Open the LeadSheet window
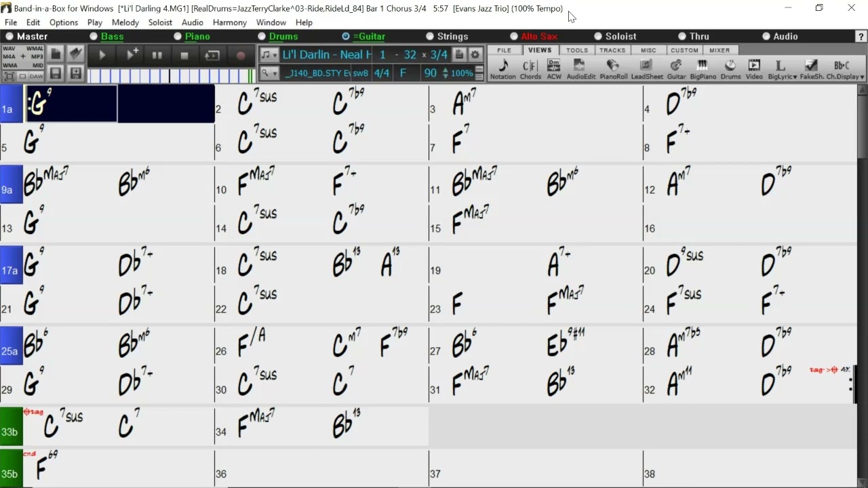868x488 pixels. (647, 69)
